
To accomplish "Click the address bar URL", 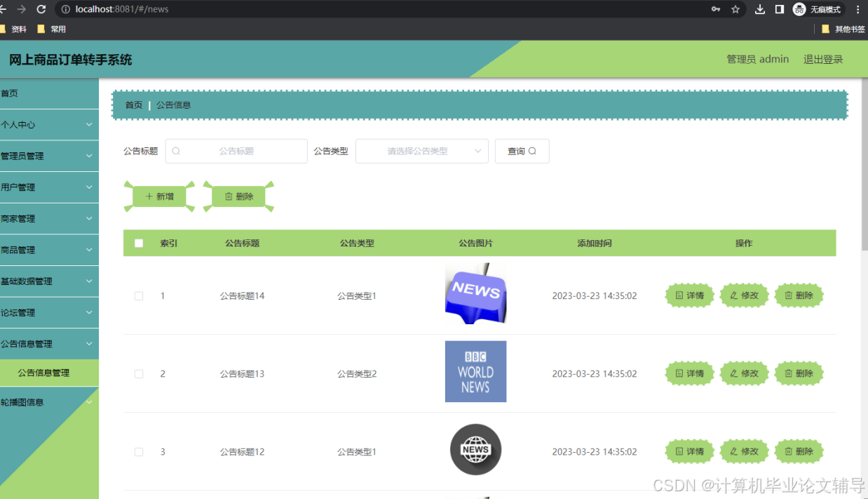I will (122, 9).
